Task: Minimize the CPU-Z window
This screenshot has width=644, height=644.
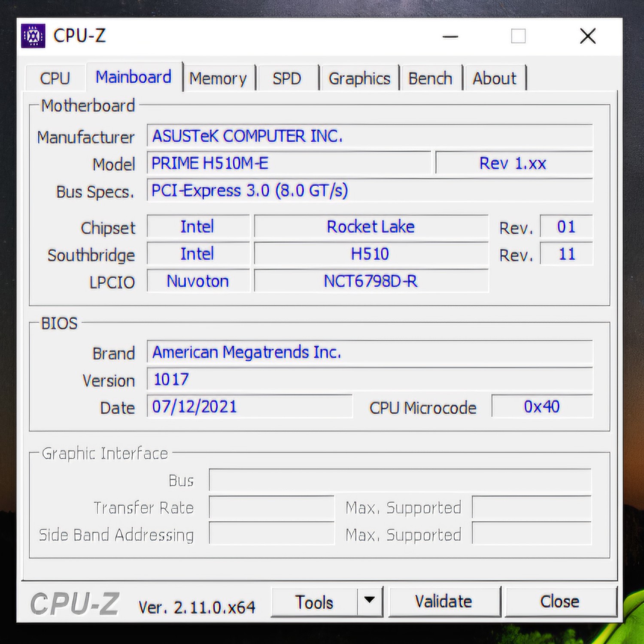Action: (x=450, y=36)
